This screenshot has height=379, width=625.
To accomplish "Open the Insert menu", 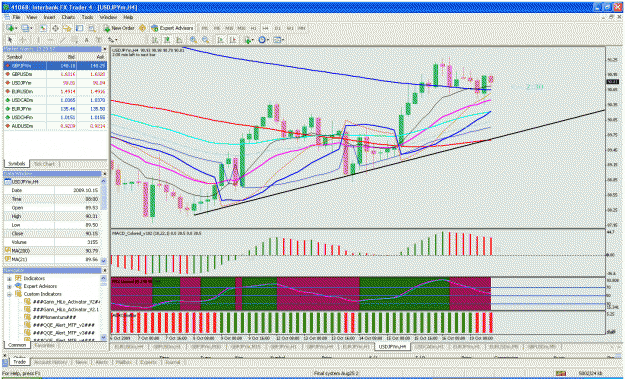I will (49, 18).
